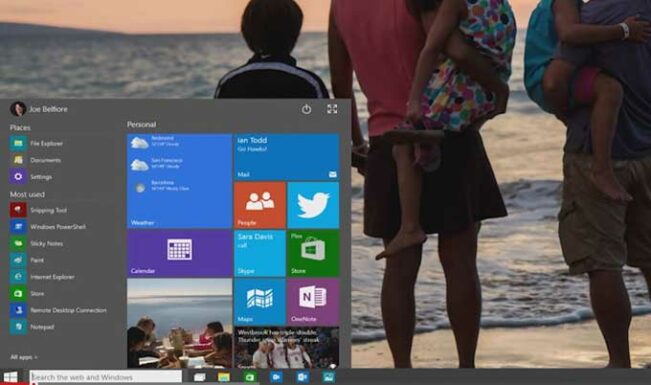The width and height of the screenshot is (651, 385).
Task: Open the People tile
Action: click(260, 205)
